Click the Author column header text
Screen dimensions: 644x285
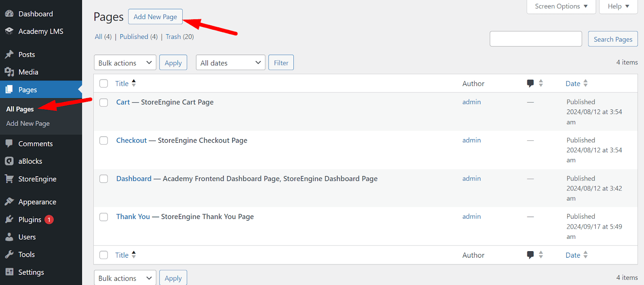(473, 84)
